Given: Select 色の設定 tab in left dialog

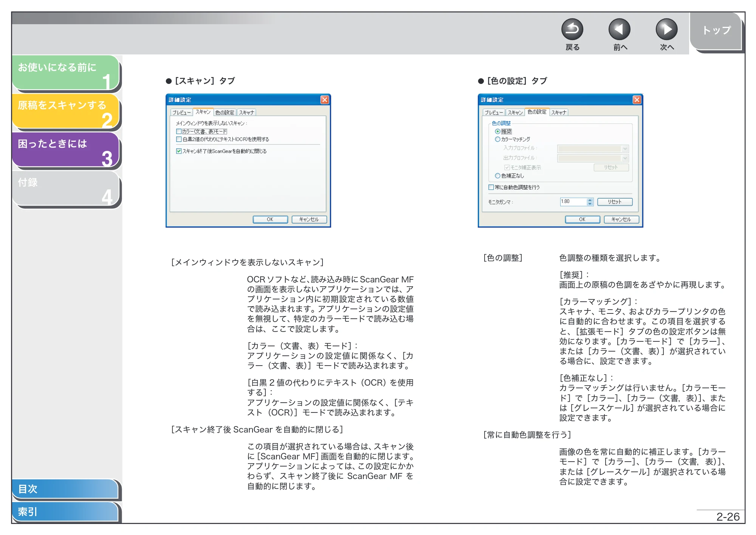Looking at the screenshot, I should 225,113.
